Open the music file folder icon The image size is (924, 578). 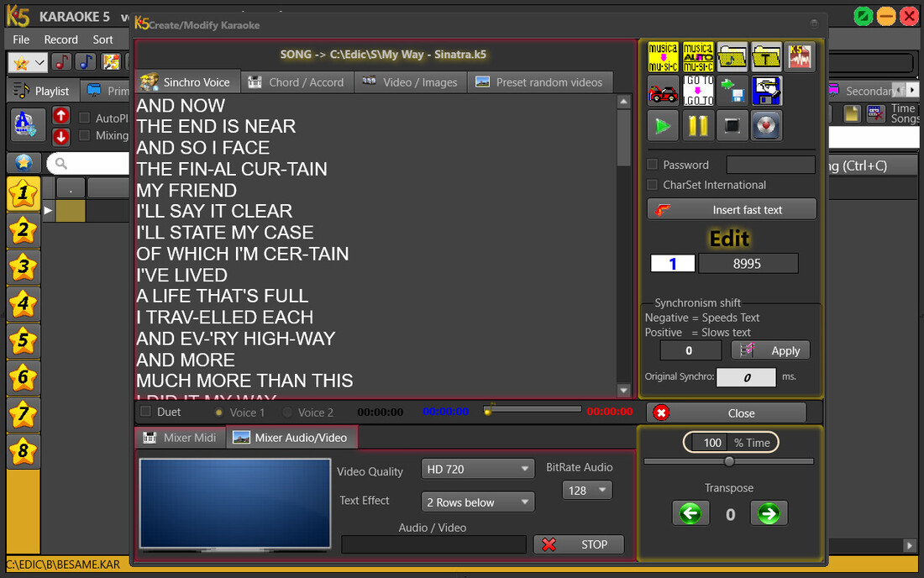click(x=732, y=57)
